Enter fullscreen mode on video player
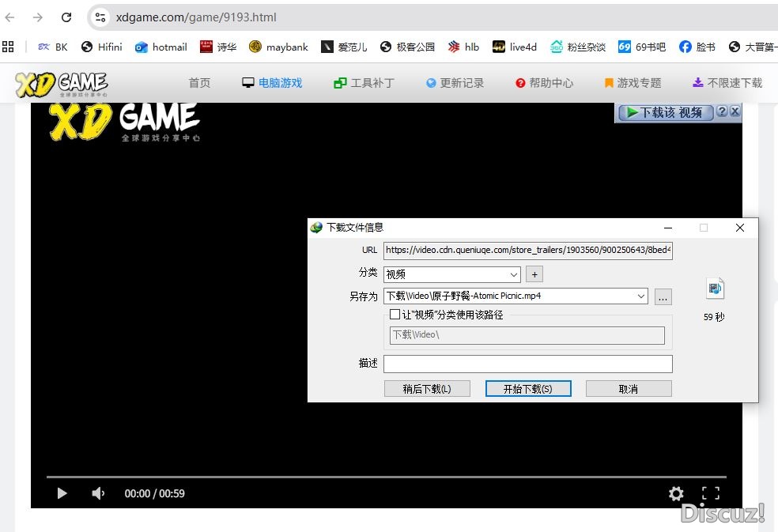The height and width of the screenshot is (532, 778). pyautogui.click(x=711, y=493)
